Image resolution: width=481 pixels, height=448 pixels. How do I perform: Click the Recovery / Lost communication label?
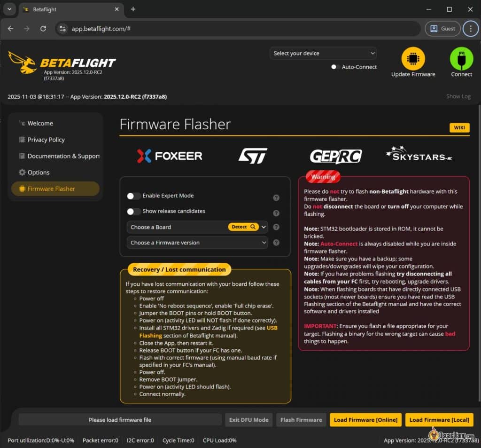click(179, 269)
